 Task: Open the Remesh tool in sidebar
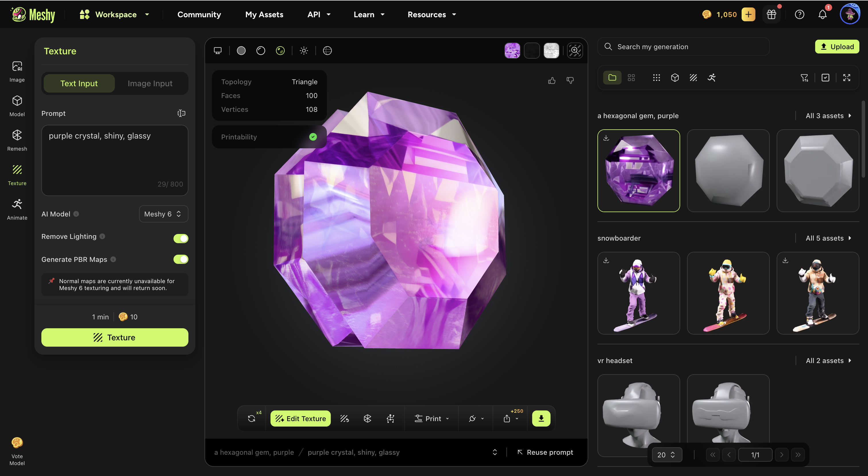click(x=17, y=140)
